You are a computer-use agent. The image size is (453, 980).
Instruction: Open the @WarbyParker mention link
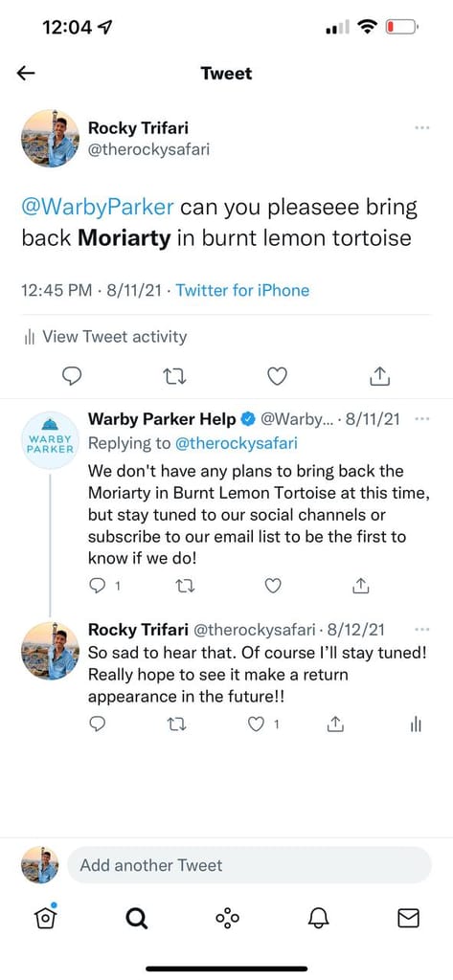pos(98,208)
